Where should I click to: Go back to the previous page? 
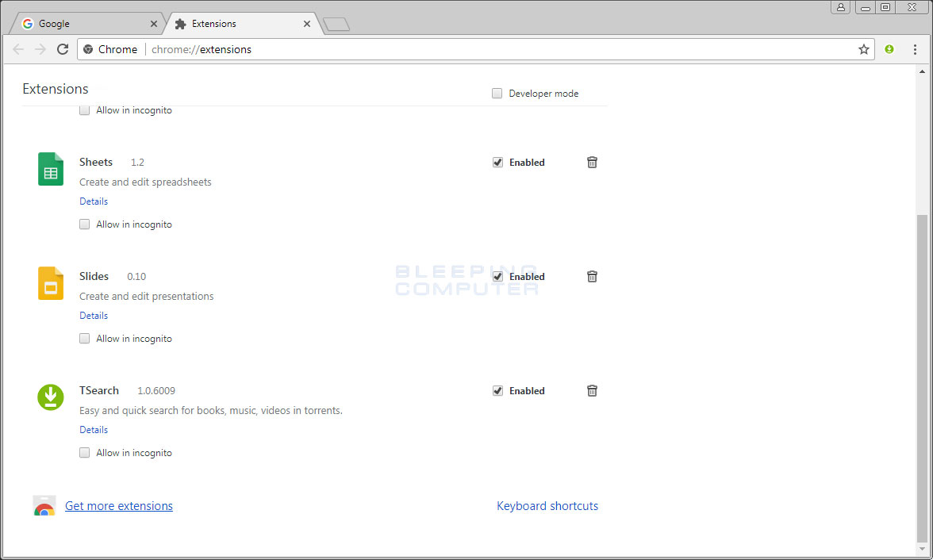[18, 49]
